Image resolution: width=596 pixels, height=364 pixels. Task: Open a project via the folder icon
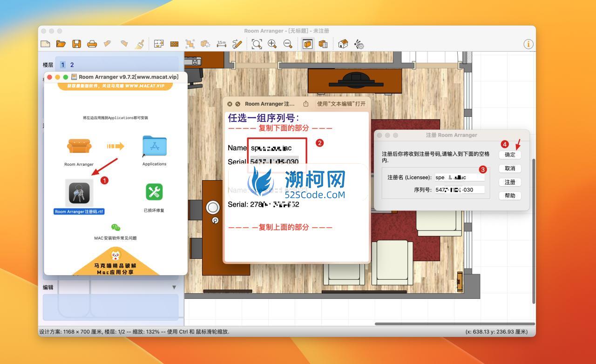[x=61, y=44]
